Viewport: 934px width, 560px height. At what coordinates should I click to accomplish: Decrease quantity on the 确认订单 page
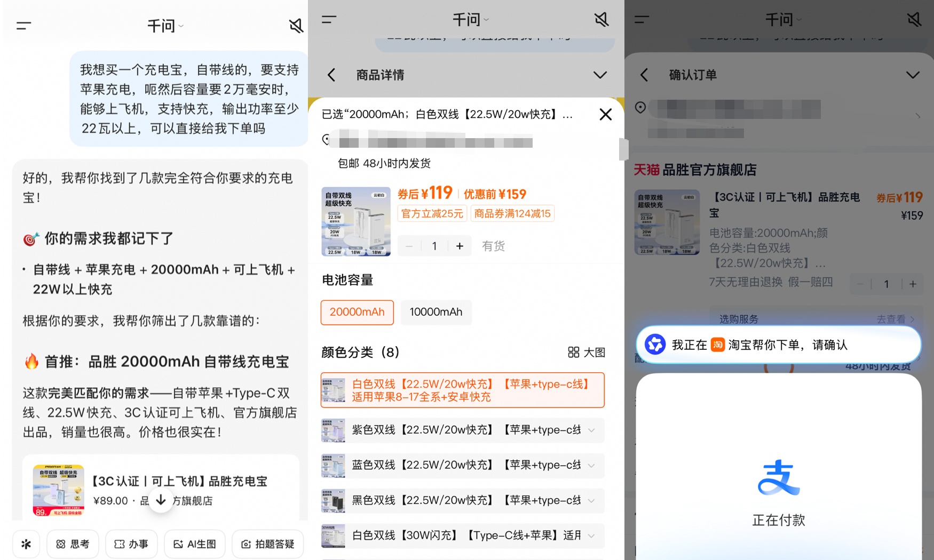pos(860,284)
